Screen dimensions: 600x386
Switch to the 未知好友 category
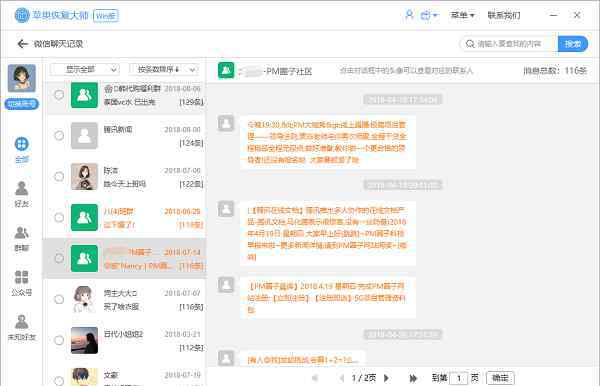point(21,327)
